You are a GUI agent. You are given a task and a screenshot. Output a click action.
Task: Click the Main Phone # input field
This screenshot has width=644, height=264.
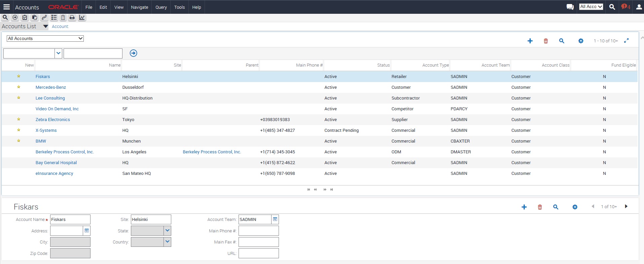259,231
